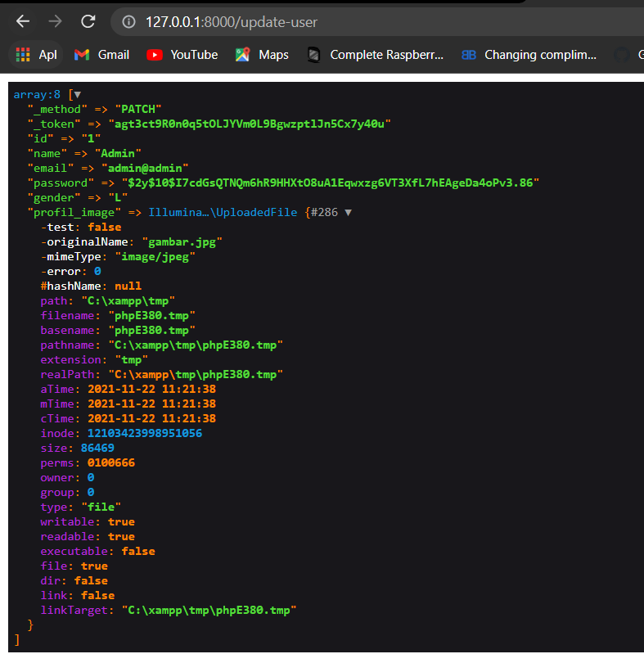Collapse the array:8 dump toggle
Image resolution: width=644 pixels, height=654 pixels.
[77, 95]
